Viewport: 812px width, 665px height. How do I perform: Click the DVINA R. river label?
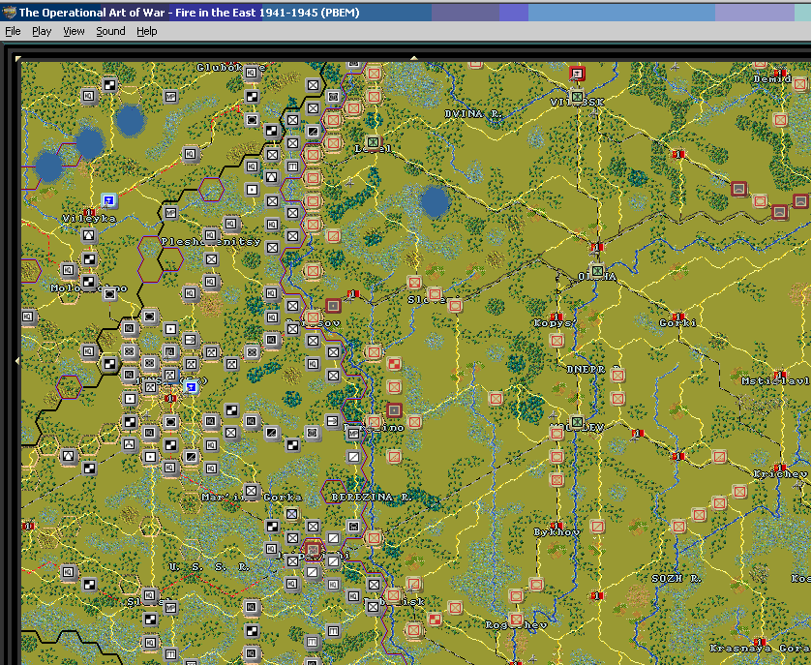click(x=473, y=113)
